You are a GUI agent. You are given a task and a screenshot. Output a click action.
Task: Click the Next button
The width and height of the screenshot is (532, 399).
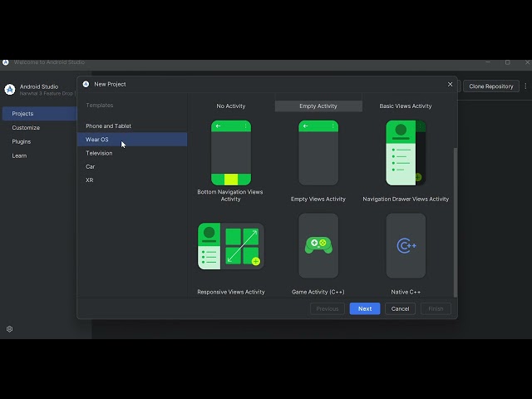pos(365,308)
